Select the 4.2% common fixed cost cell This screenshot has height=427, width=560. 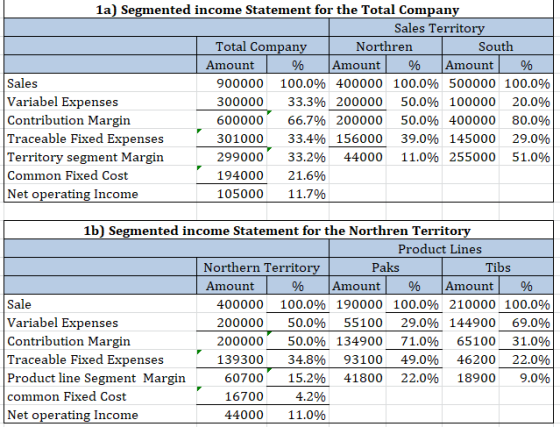click(298, 396)
